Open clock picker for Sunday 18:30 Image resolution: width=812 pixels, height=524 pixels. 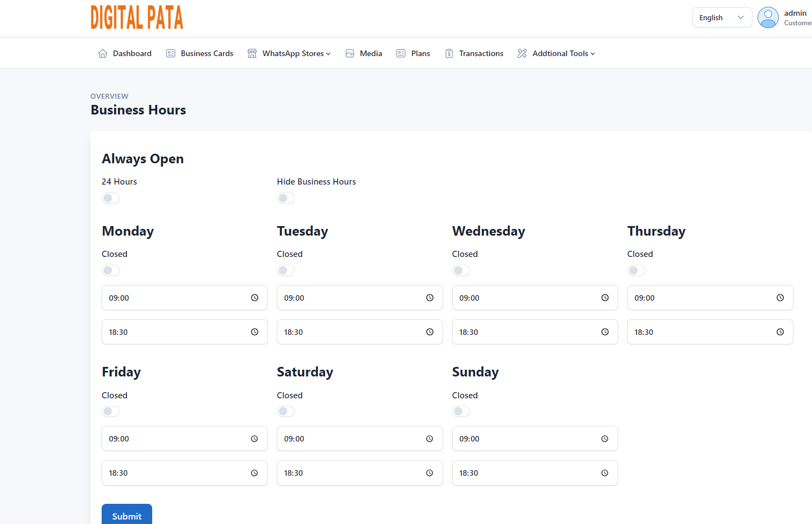coord(605,473)
